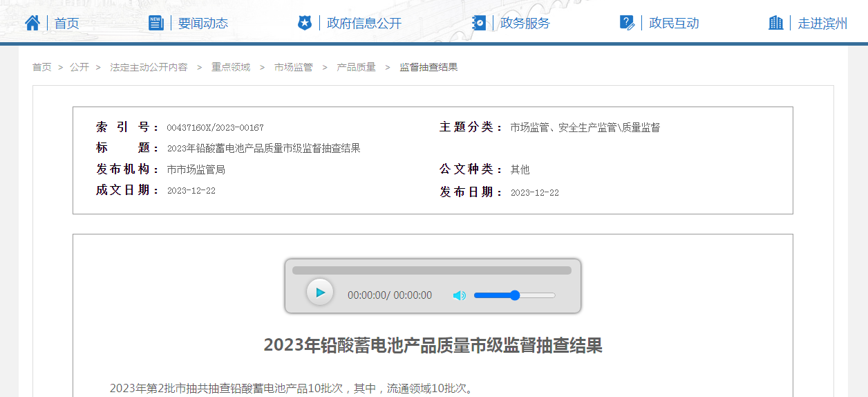Click the gear-book icon beside 政务服务
868x397 pixels.
click(479, 23)
